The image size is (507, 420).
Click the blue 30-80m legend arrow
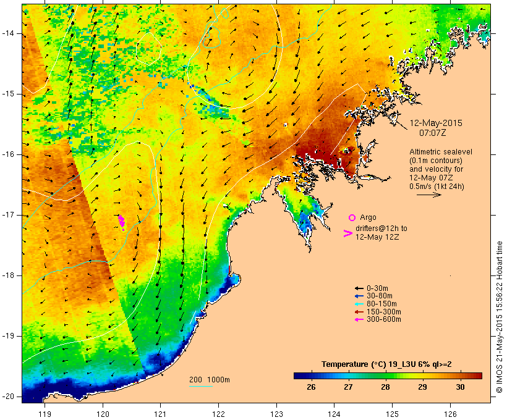pyautogui.click(x=359, y=296)
